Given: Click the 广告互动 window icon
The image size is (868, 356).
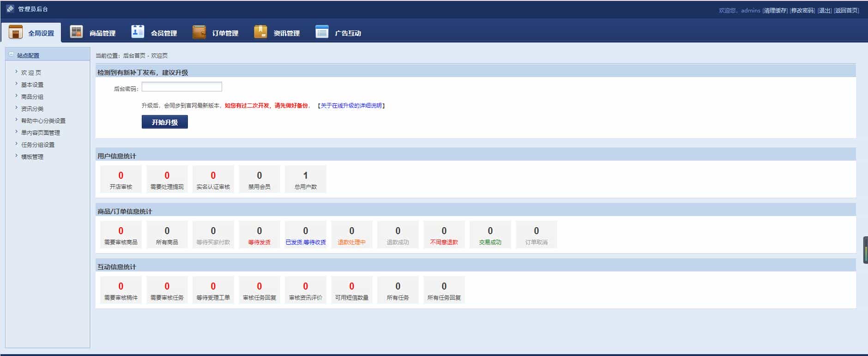Looking at the screenshot, I should coord(322,32).
